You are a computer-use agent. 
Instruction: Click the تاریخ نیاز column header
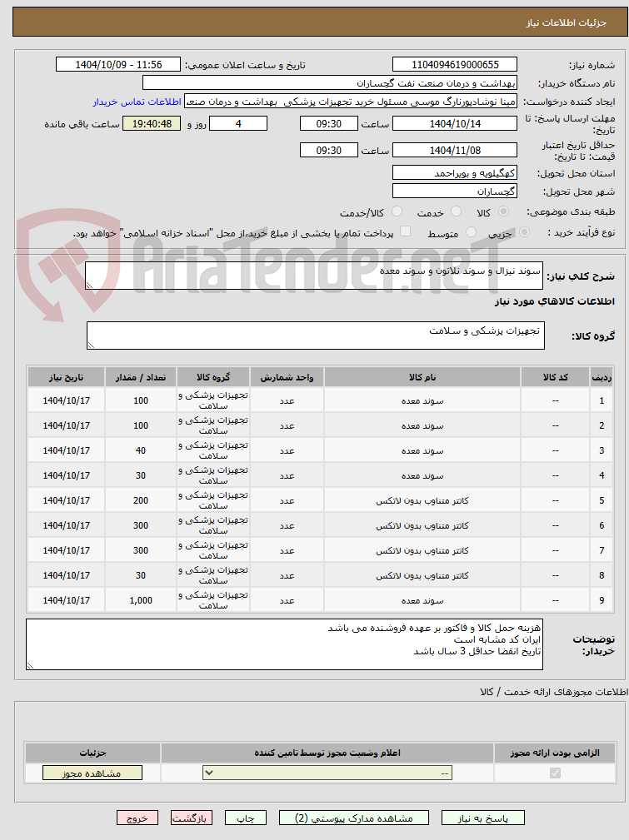[x=67, y=377]
